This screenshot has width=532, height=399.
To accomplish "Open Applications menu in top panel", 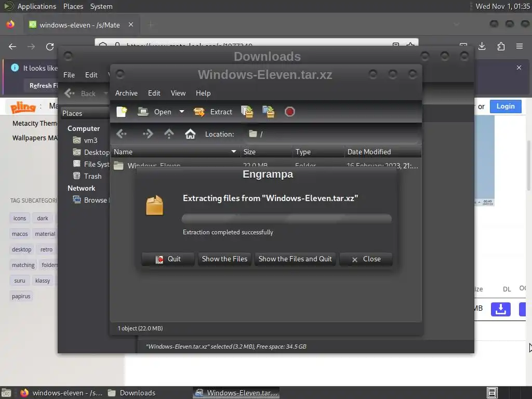I will (37, 6).
